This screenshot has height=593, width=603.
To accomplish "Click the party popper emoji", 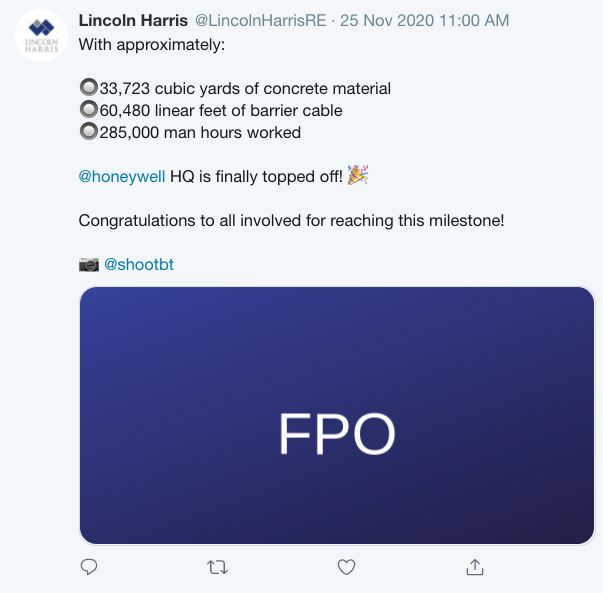I will [x=358, y=176].
